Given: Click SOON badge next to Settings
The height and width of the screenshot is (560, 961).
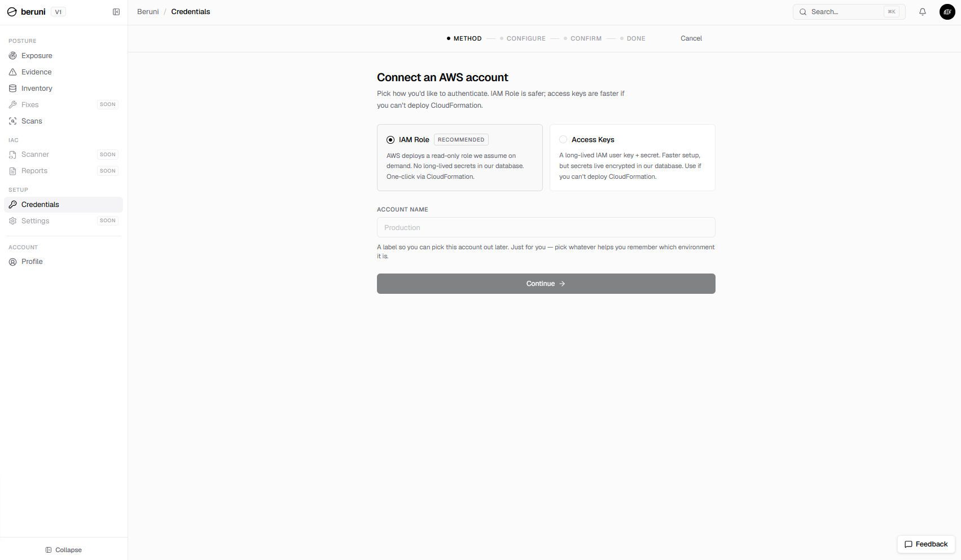Looking at the screenshot, I should click(x=108, y=221).
